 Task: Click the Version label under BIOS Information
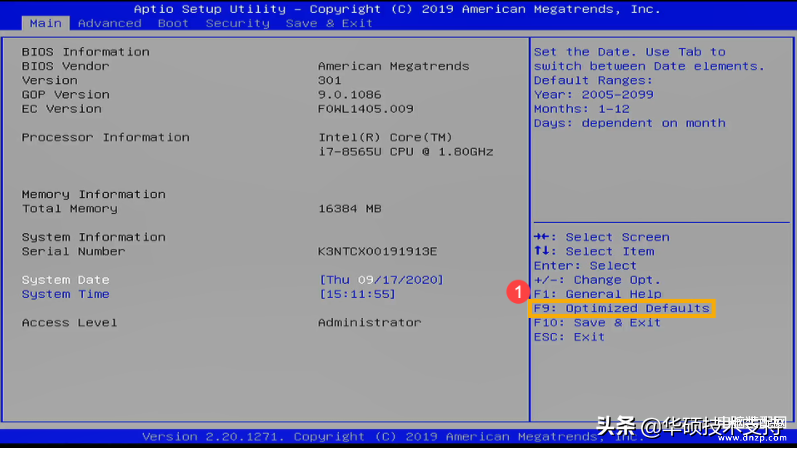pyautogui.click(x=50, y=80)
